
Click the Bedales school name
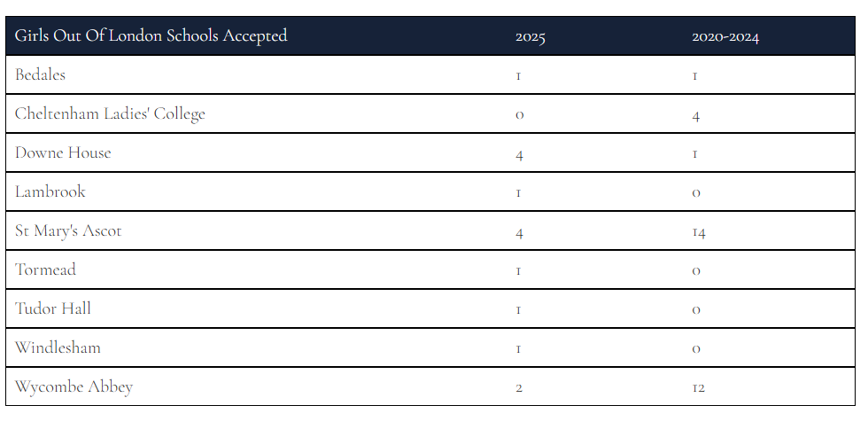click(40, 74)
